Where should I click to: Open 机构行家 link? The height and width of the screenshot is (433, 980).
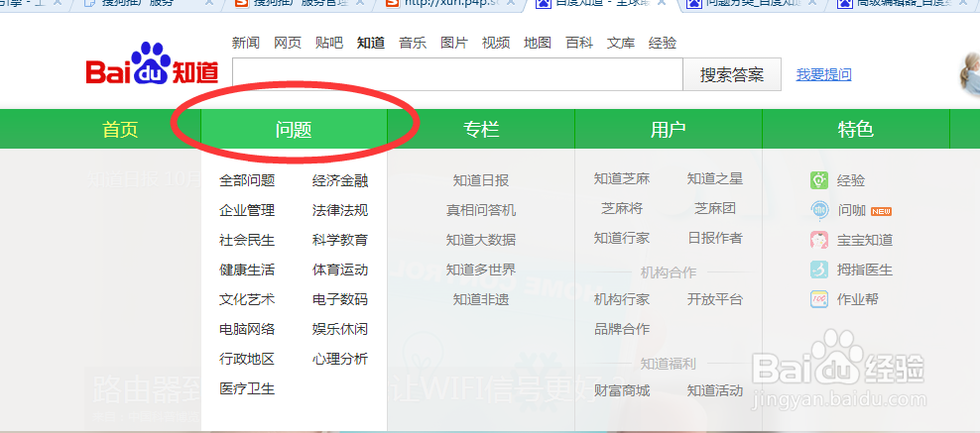coord(622,299)
